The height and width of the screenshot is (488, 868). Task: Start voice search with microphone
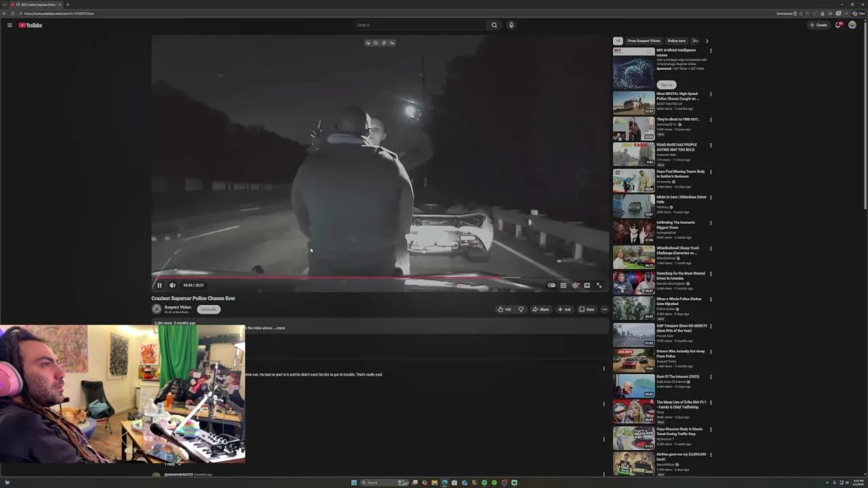point(511,25)
